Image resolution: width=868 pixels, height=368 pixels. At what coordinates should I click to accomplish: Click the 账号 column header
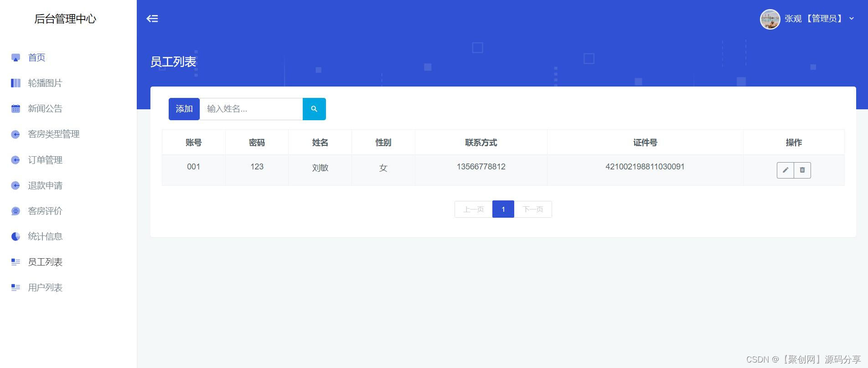(x=194, y=143)
